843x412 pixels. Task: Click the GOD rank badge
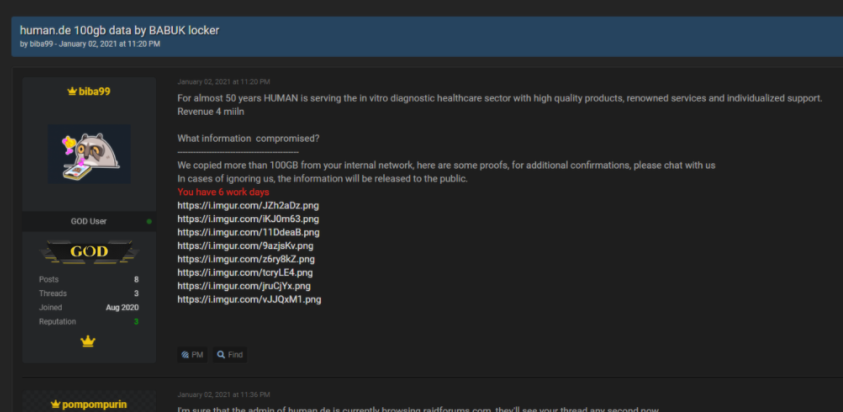(89, 252)
